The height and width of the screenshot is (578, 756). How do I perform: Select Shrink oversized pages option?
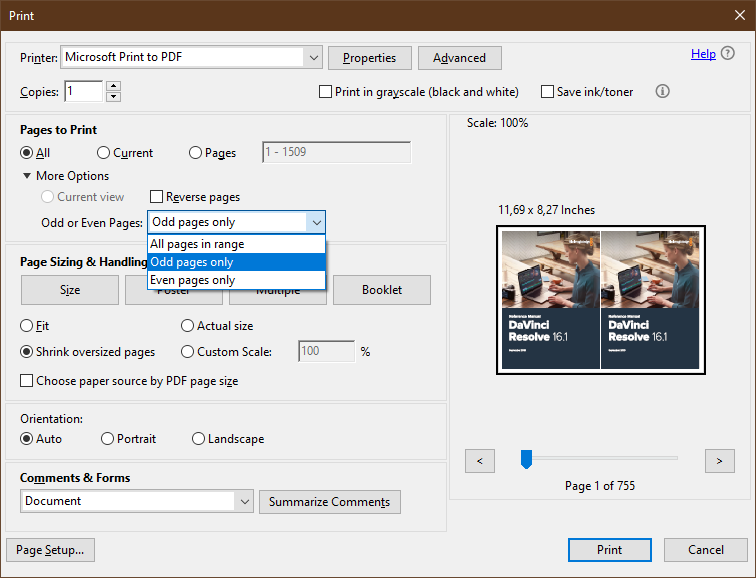[27, 352]
